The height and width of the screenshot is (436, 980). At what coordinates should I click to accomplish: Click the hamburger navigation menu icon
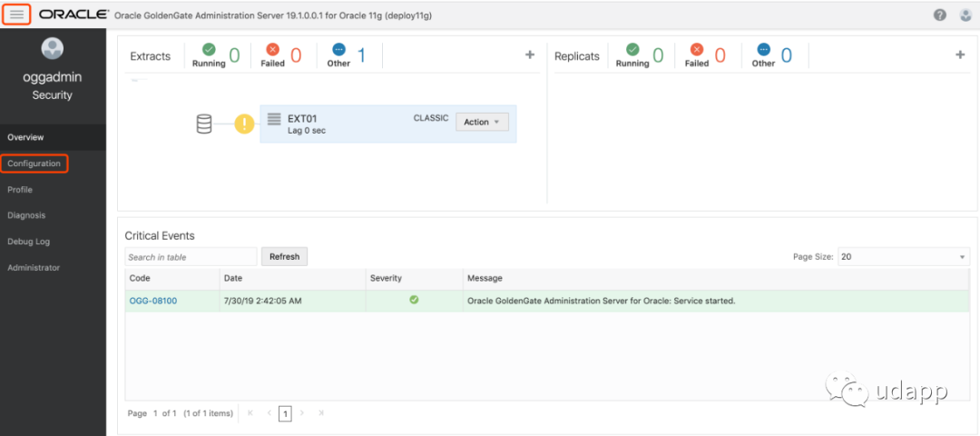click(17, 15)
